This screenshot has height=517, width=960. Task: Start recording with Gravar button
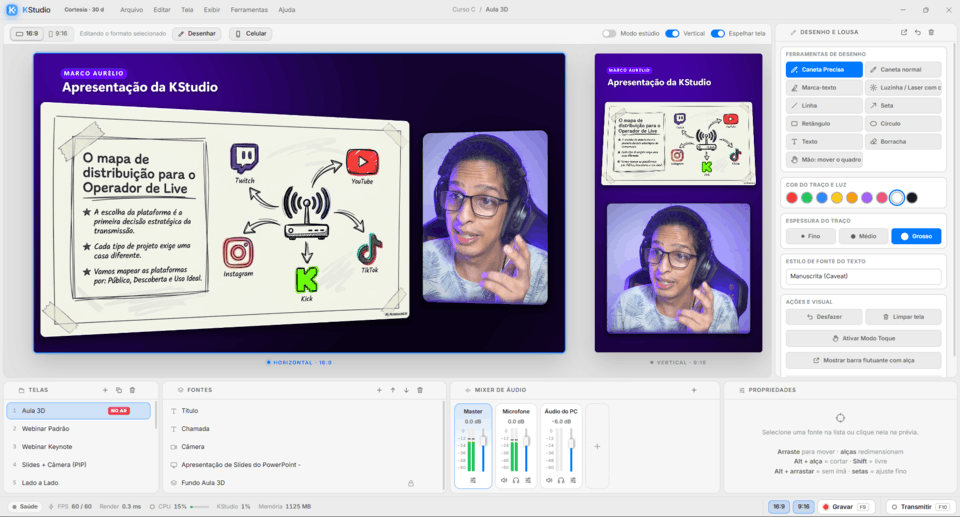click(846, 507)
